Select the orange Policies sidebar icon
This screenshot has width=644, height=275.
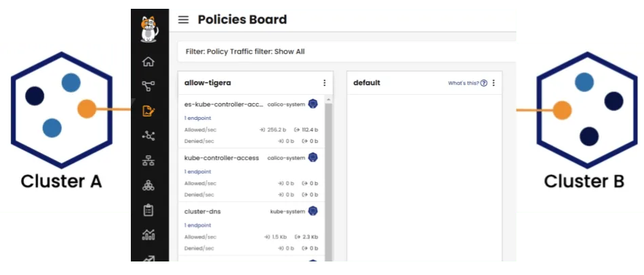(x=148, y=111)
